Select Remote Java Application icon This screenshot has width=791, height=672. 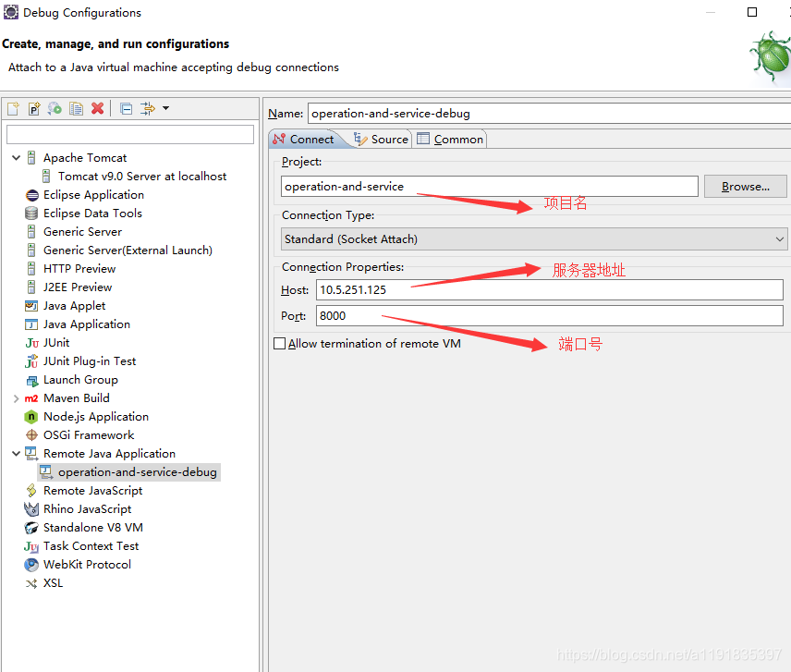pyautogui.click(x=31, y=454)
